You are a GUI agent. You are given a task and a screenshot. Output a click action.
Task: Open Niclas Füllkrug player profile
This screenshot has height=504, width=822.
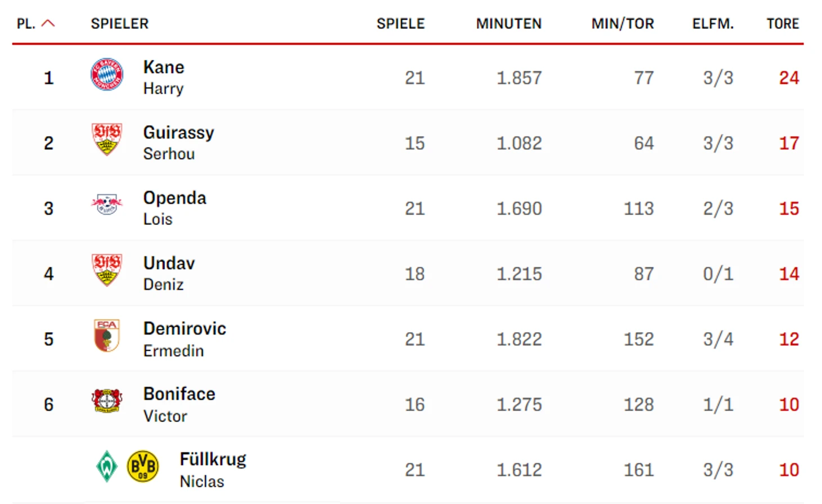(x=213, y=470)
